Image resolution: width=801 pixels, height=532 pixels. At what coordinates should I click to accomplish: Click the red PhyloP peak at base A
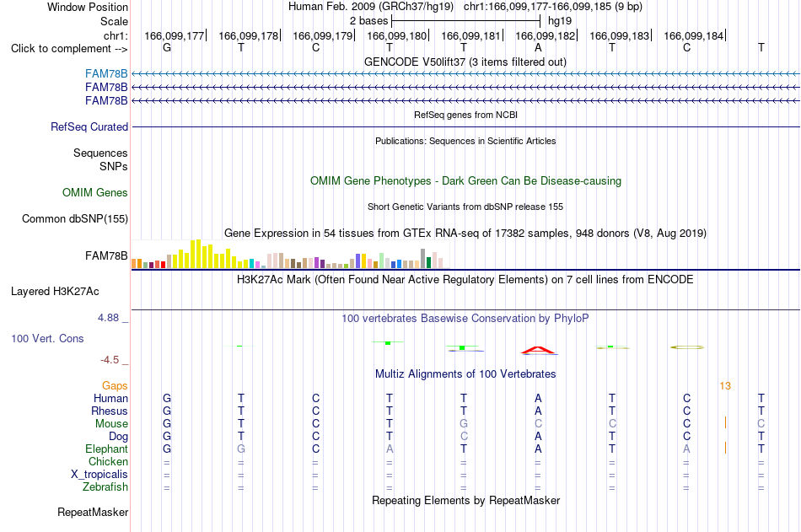tap(538, 350)
